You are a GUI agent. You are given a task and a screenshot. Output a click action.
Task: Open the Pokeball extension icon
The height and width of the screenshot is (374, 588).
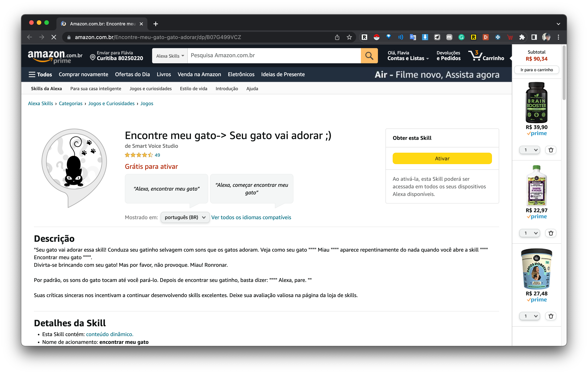tap(377, 37)
